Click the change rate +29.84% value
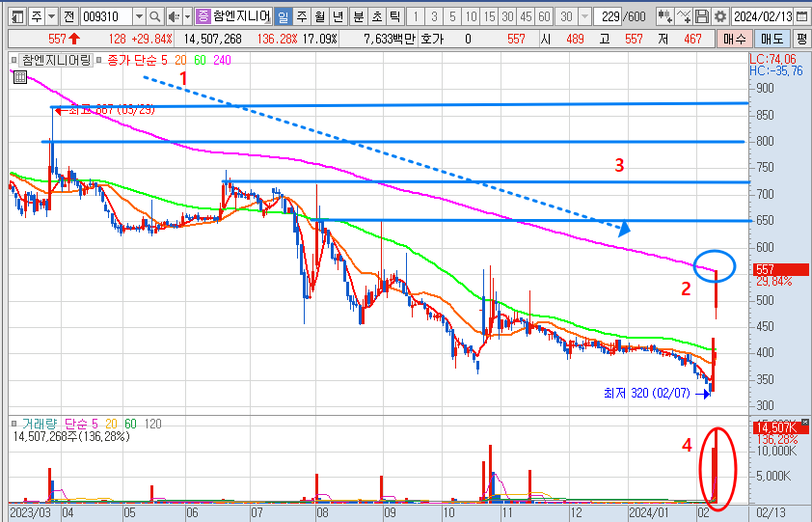 pos(151,39)
